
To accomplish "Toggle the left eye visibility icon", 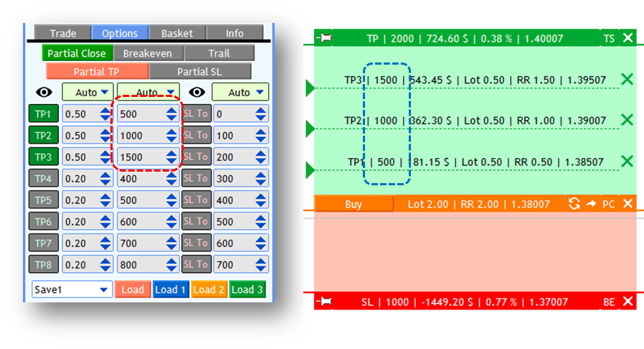I will [x=44, y=92].
